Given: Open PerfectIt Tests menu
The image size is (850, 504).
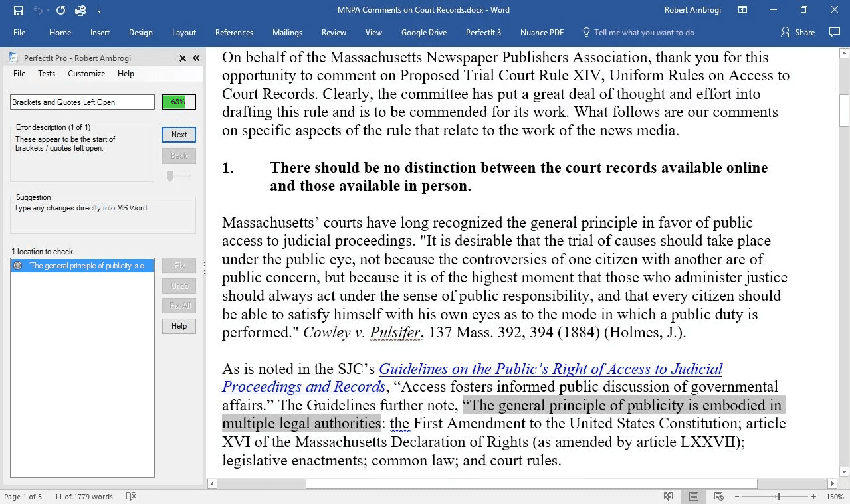Looking at the screenshot, I should click(47, 74).
